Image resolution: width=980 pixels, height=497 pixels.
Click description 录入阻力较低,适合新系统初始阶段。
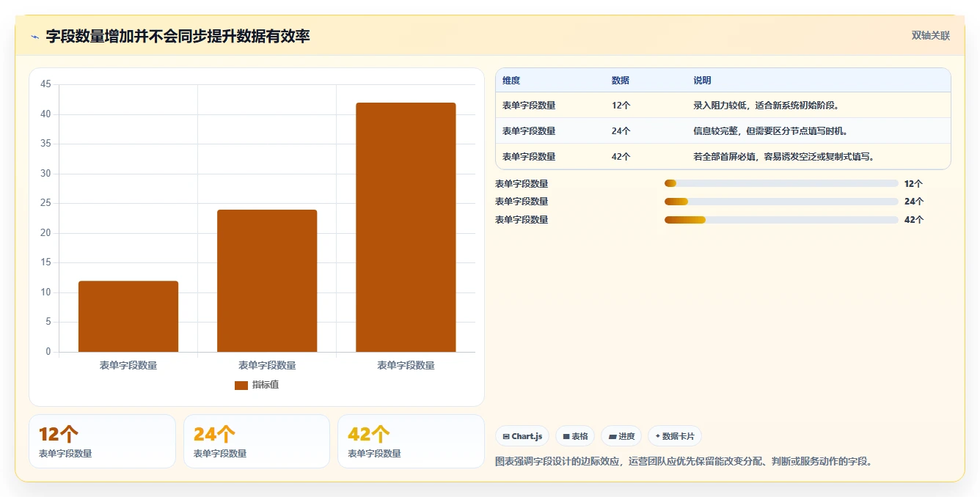point(767,106)
